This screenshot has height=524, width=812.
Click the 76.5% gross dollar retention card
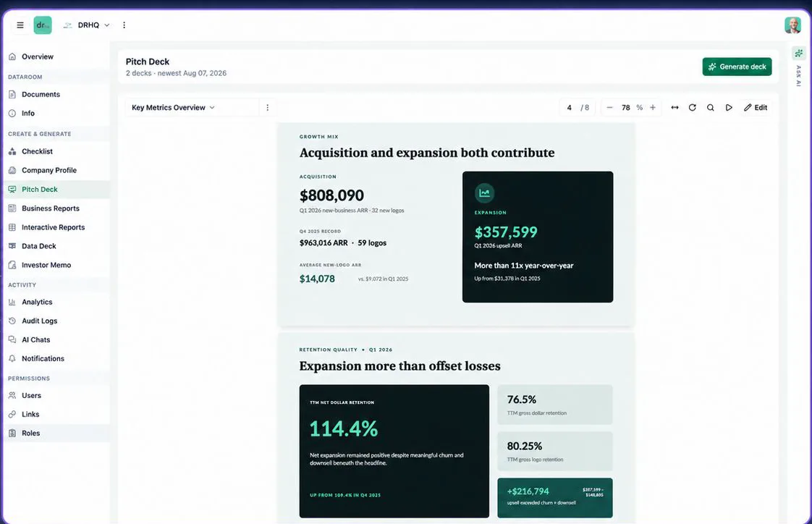click(x=554, y=405)
